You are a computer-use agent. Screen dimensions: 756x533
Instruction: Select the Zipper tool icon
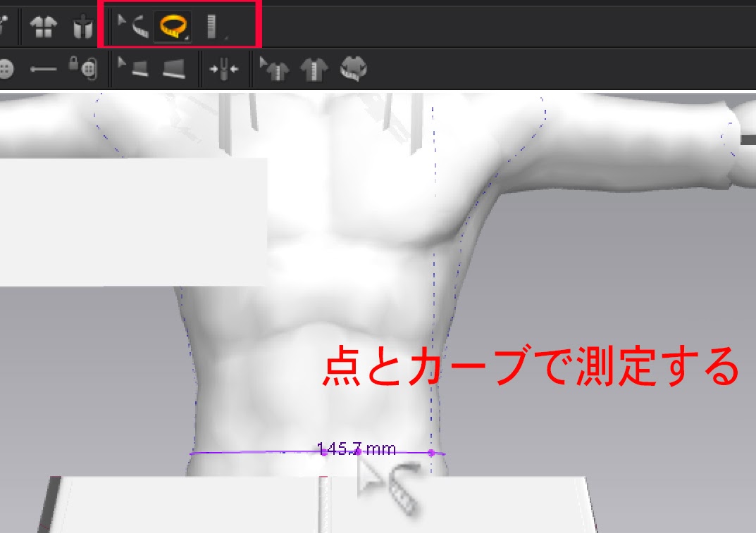point(224,69)
